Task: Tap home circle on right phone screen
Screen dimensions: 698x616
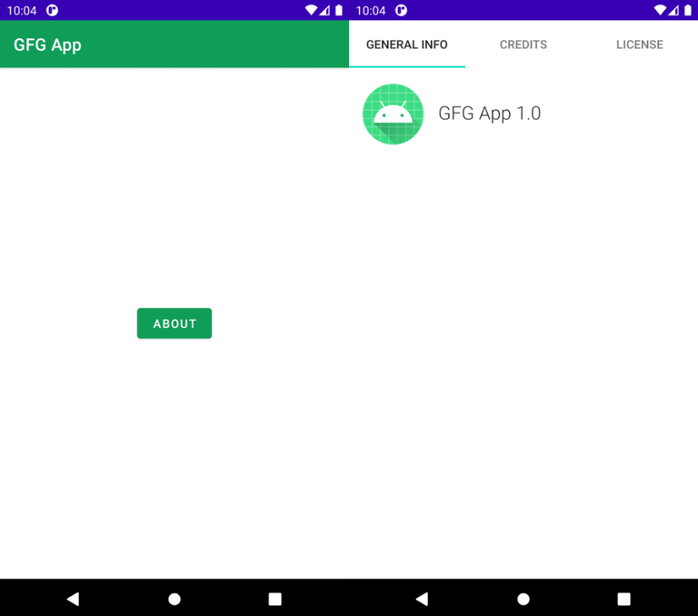Action: pyautogui.click(x=523, y=599)
